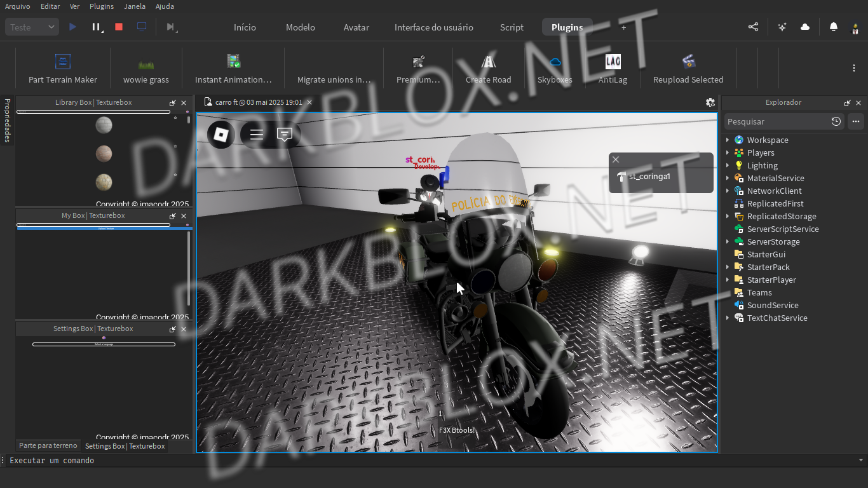Open Explorer options three-dot button
868x488 pixels.
pos(856,121)
